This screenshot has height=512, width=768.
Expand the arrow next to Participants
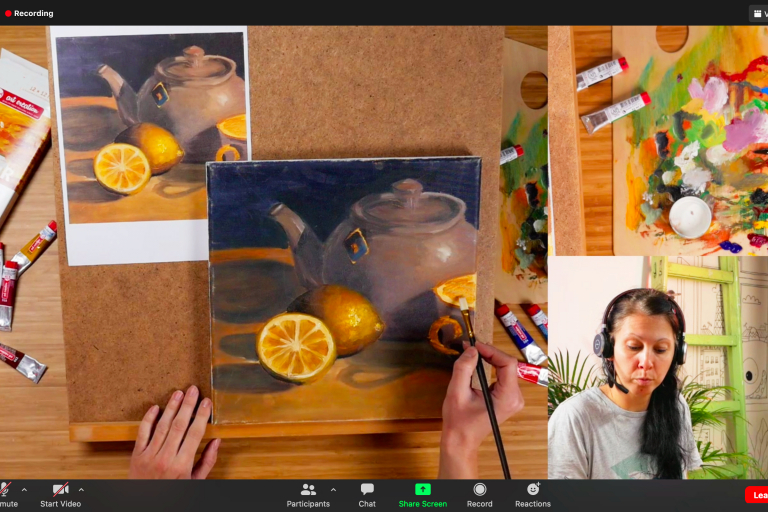[x=333, y=490]
